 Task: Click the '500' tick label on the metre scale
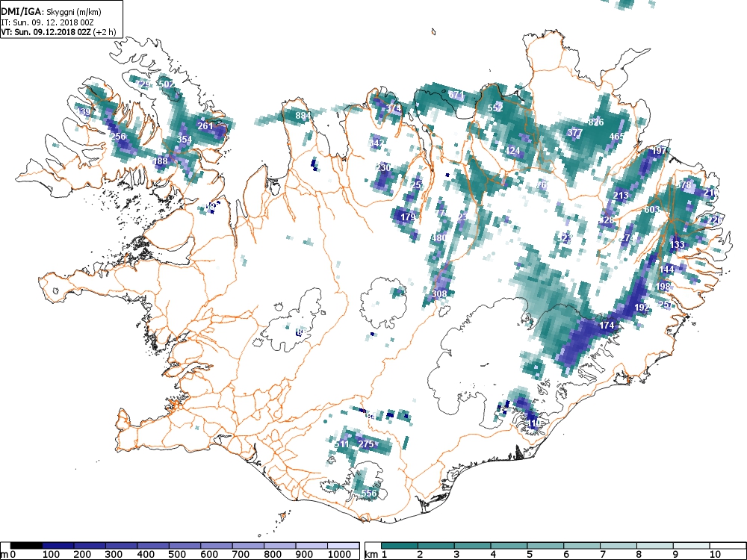177,555
